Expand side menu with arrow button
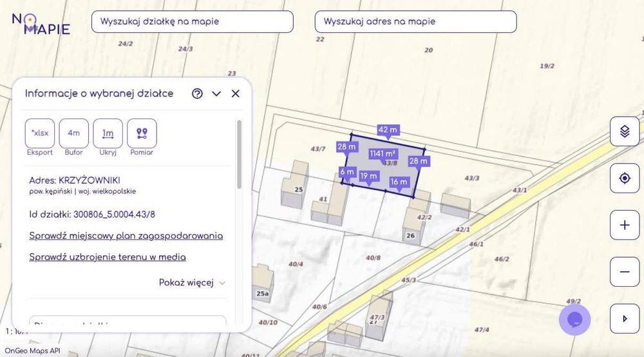The image size is (644, 357). pos(625,319)
